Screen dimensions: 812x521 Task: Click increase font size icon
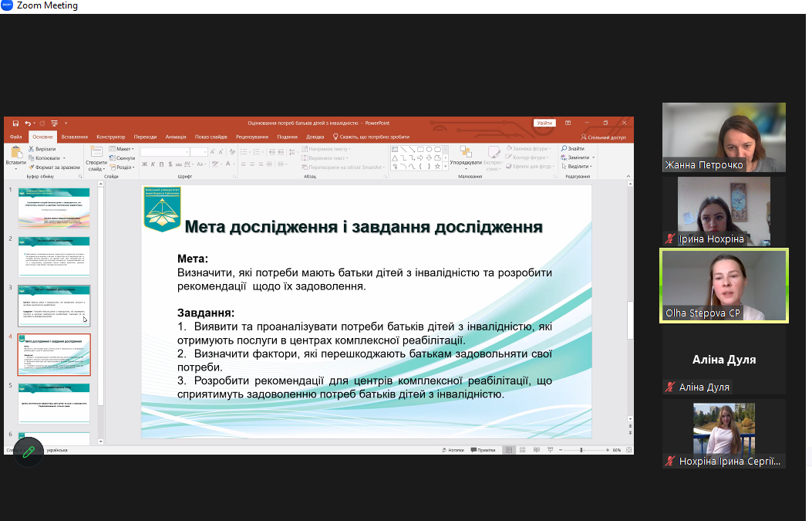click(212, 152)
